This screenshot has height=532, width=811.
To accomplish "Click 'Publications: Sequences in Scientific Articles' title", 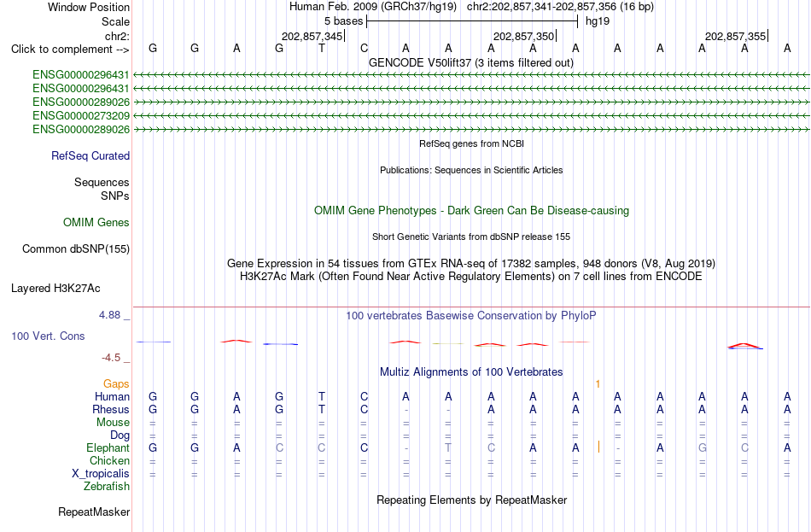I will (471, 170).
